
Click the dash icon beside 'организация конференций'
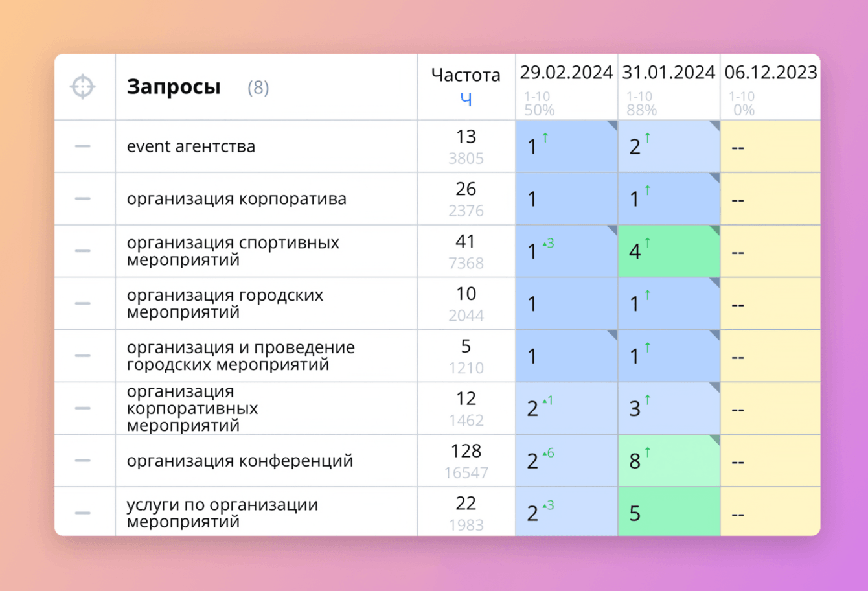[x=83, y=461]
